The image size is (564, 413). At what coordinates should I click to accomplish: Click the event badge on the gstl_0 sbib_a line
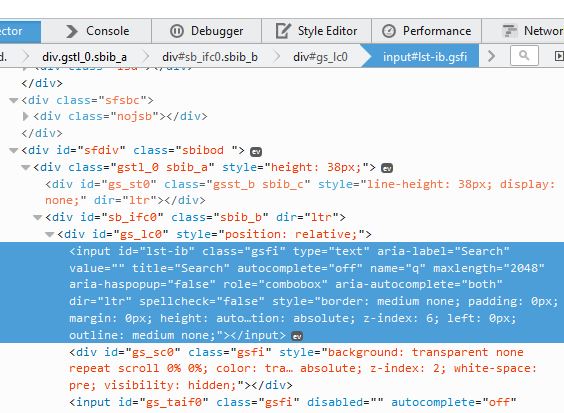tap(387, 168)
